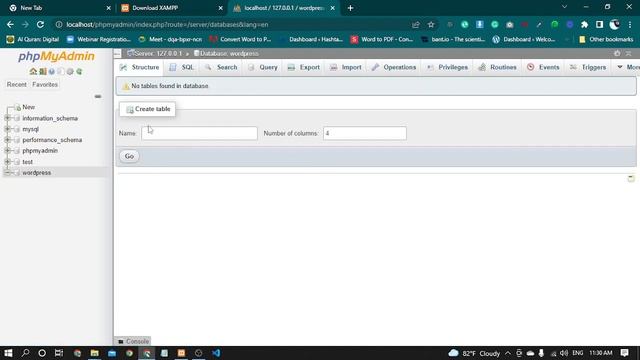
Task: Open XAMPP control panel taskbar icon
Action: 182,353
